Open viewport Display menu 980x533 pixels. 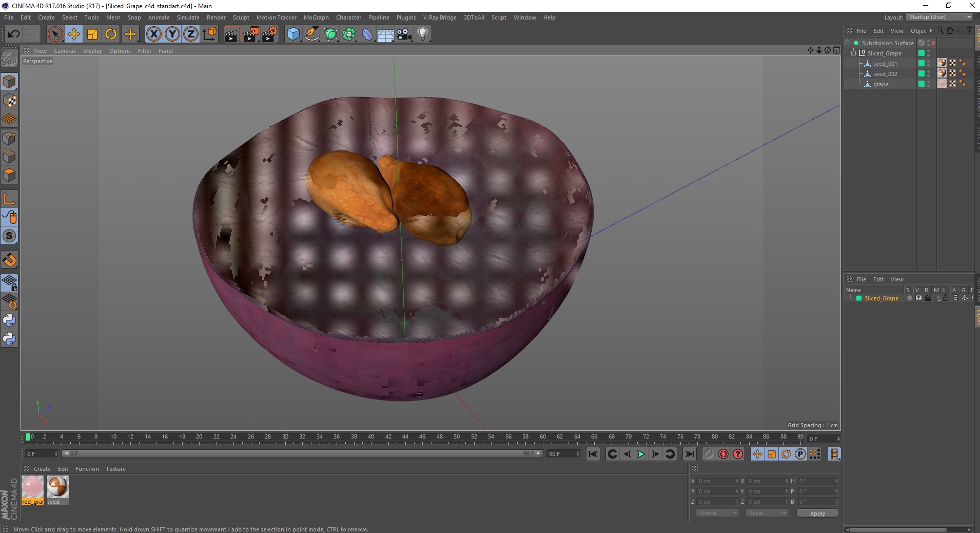pyautogui.click(x=92, y=51)
